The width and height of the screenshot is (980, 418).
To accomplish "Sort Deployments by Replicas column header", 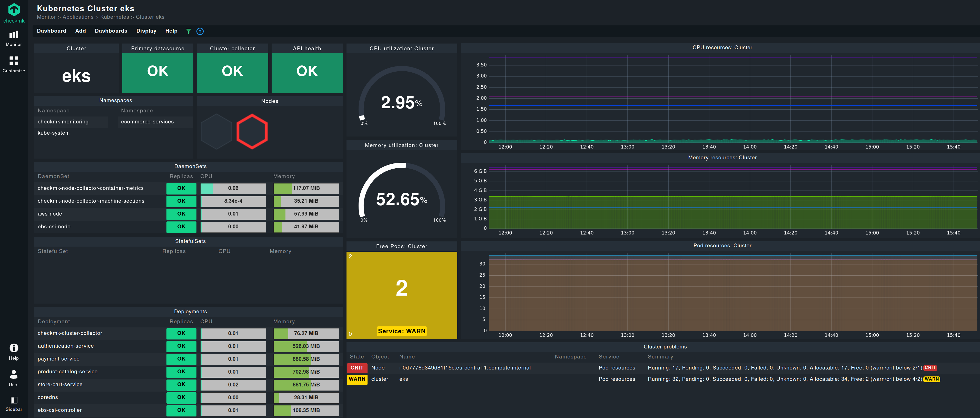I will (x=181, y=322).
